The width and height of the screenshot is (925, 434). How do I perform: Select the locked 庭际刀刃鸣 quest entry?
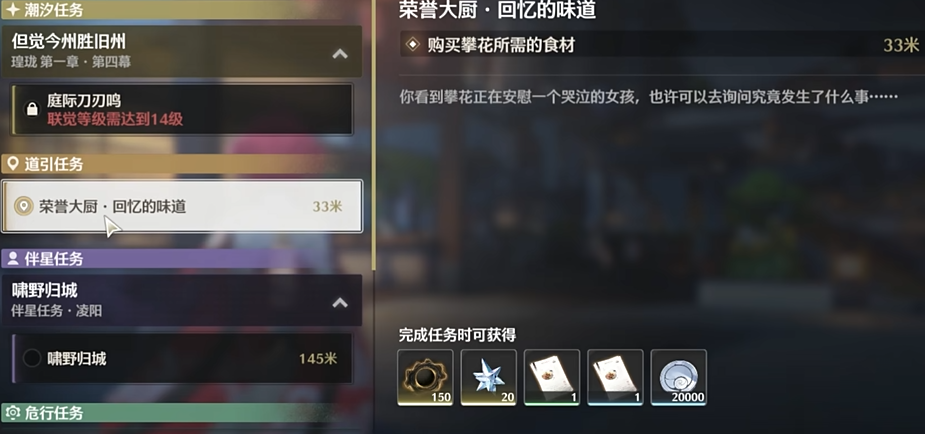(183, 110)
